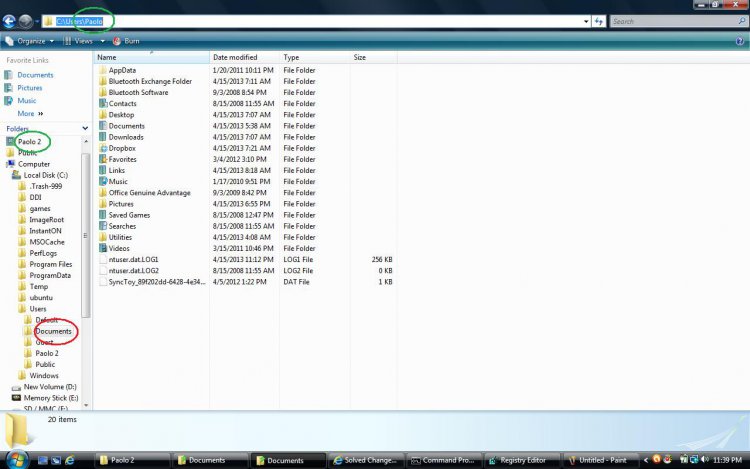
Task: Click the Videos folder icon
Action: pyautogui.click(x=102, y=249)
